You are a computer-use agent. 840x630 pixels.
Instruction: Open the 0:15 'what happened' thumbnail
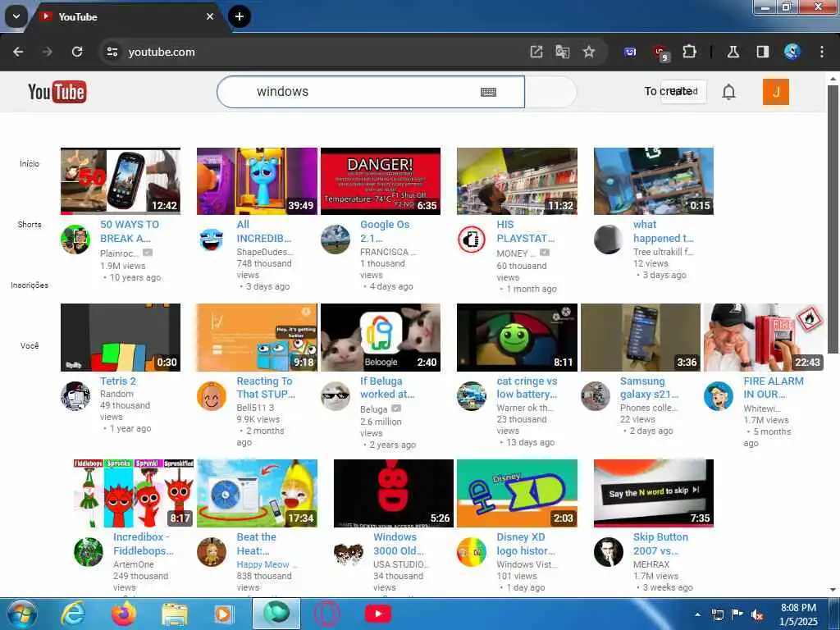(654, 181)
